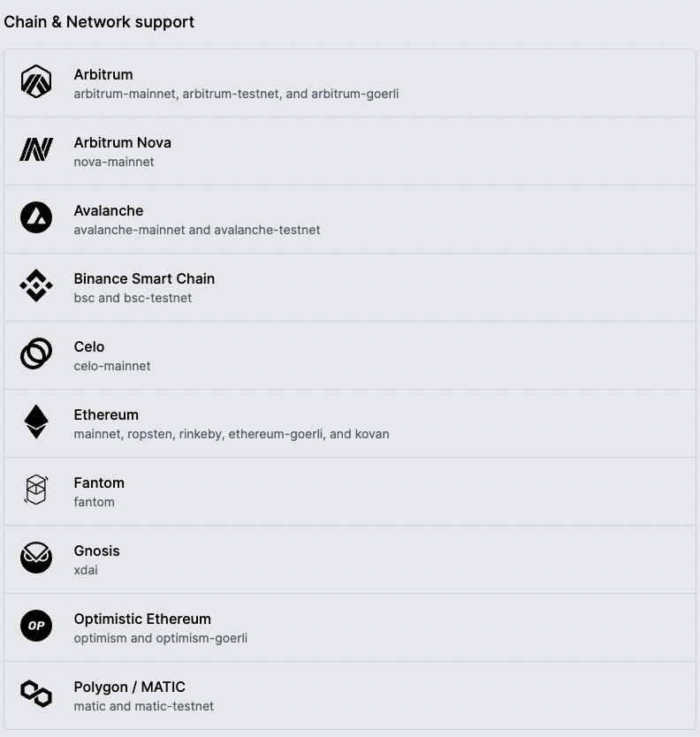The image size is (700, 737).
Task: Click the optimism and optimism-goerli text
Action: click(161, 638)
